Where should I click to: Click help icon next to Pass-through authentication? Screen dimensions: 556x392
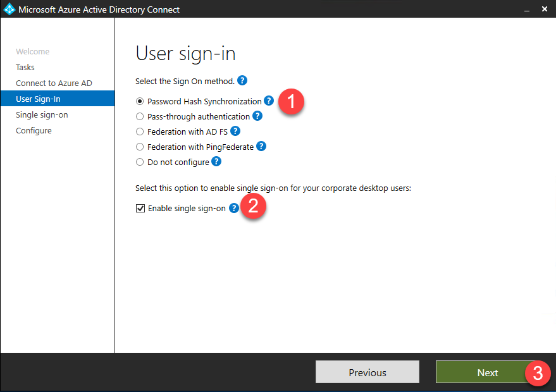pos(257,116)
